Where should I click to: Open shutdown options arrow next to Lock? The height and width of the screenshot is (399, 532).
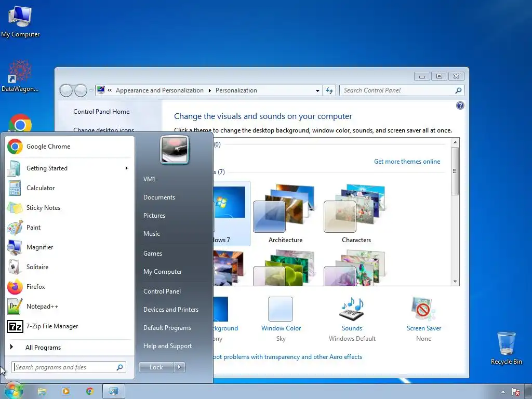[x=179, y=367]
